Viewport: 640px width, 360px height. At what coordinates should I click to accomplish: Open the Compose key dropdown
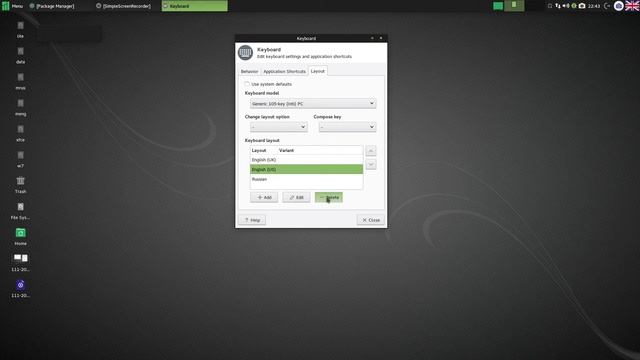point(347,127)
